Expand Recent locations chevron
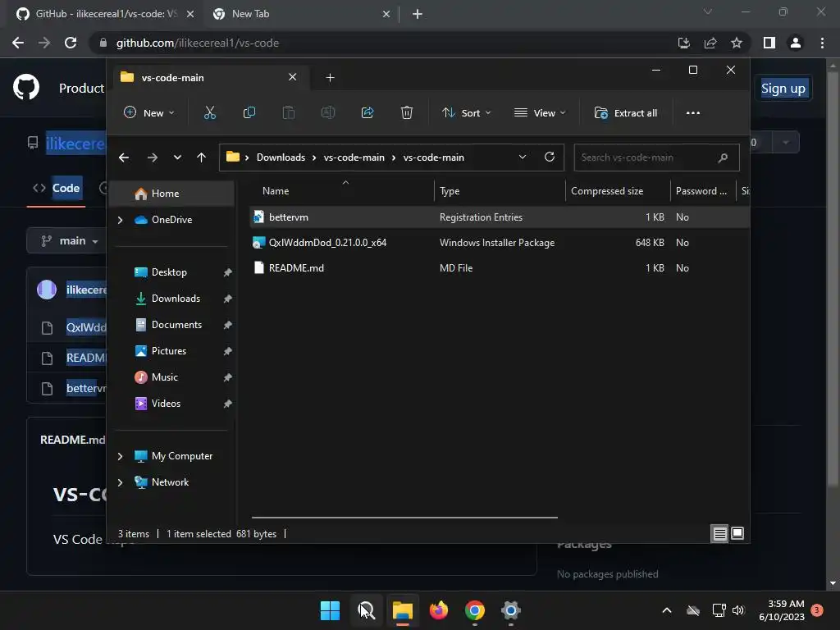The width and height of the screenshot is (840, 630). tap(177, 157)
